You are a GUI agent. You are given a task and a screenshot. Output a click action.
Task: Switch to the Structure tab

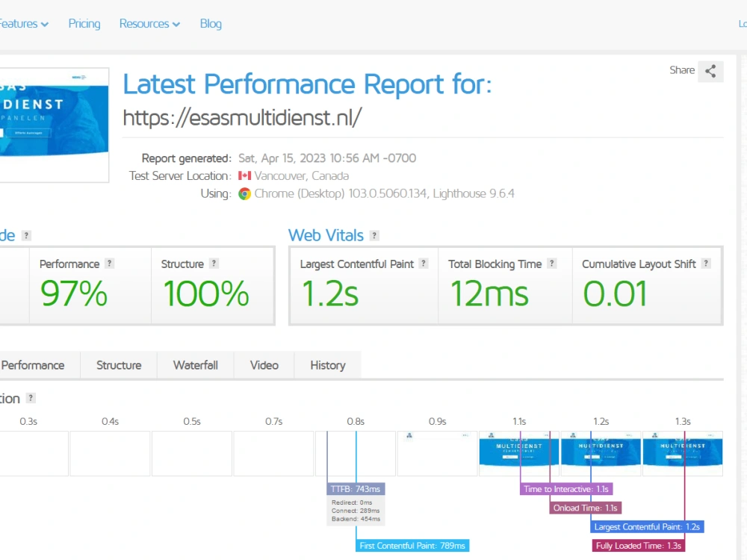[x=119, y=365]
